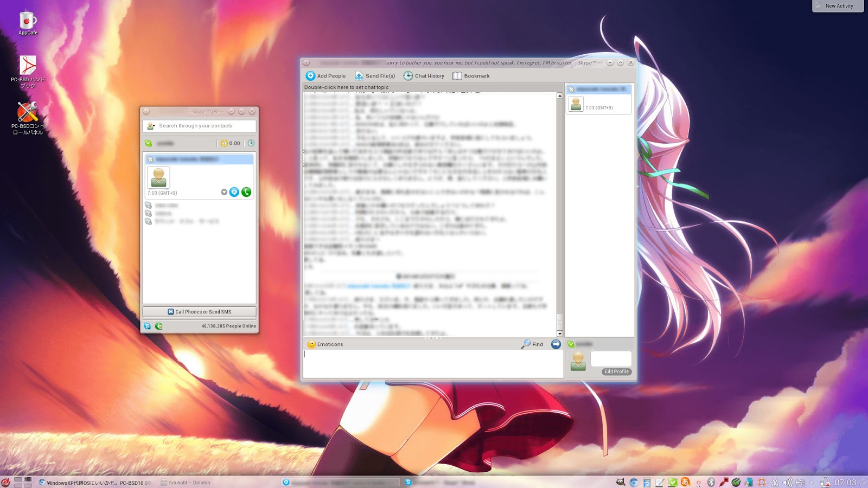Click the green call button for selected contact

(x=246, y=192)
